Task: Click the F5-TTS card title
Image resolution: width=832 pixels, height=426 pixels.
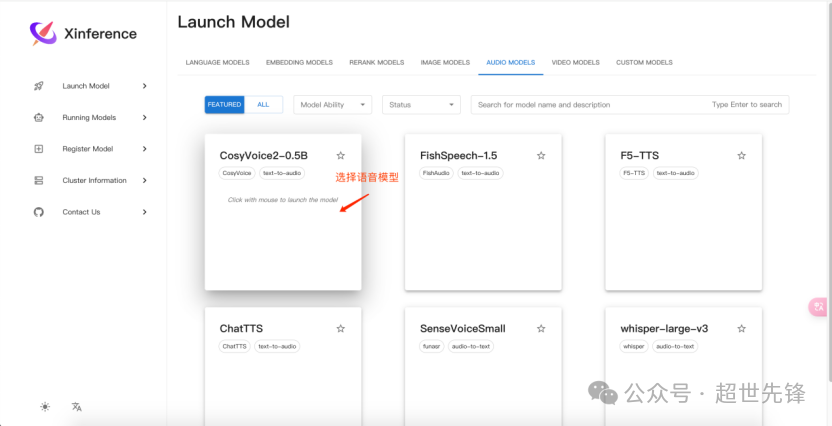Action: (x=639, y=155)
